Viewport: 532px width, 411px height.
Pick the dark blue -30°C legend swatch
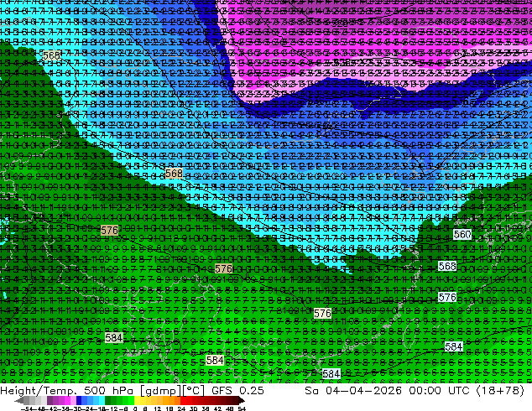[79, 400]
